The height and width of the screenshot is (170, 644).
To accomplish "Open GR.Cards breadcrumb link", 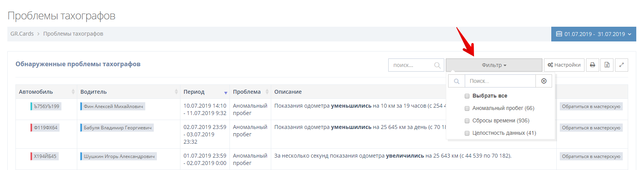I will [x=22, y=34].
